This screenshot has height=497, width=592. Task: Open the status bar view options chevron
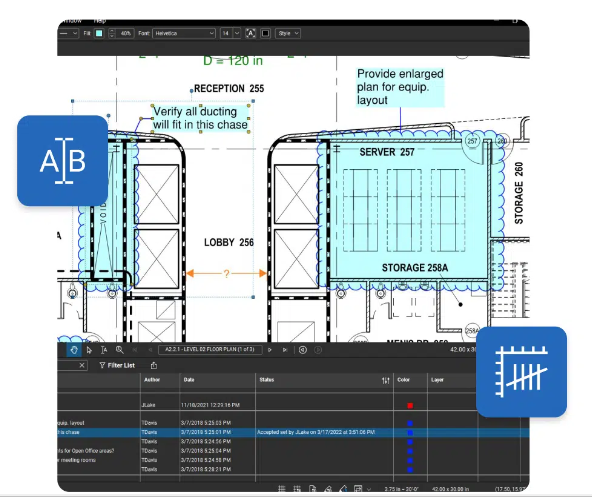(x=369, y=489)
